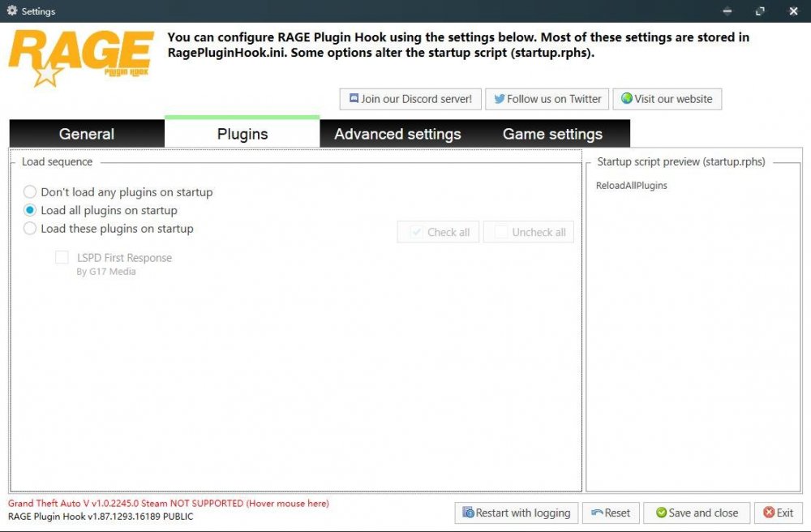Click the red X icon on Exit
The width and height of the screenshot is (811, 532).
pyautogui.click(x=769, y=513)
